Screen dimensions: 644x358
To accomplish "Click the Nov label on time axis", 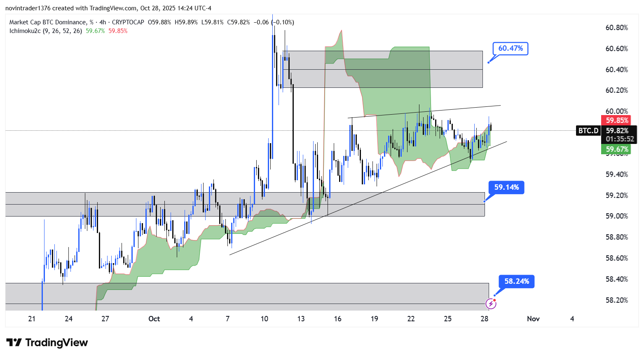I will (x=533, y=319).
